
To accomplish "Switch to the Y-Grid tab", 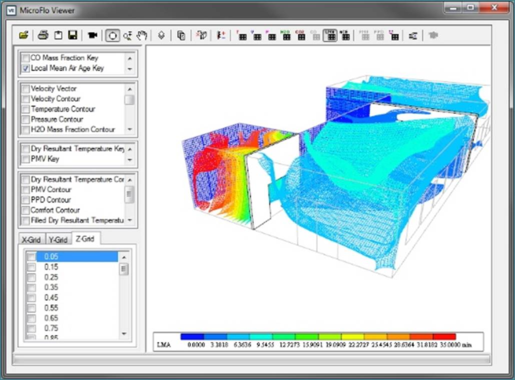I will [x=58, y=239].
